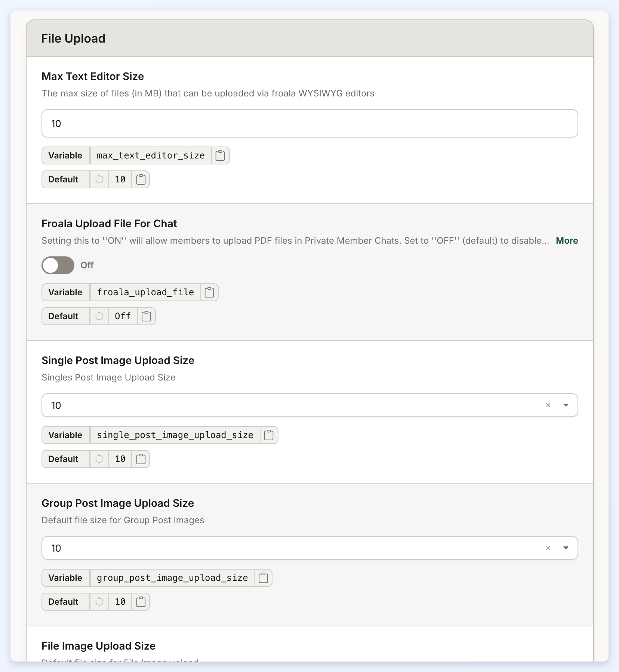Open the Single Post Image Upload Size dropdown arrow

pos(566,405)
